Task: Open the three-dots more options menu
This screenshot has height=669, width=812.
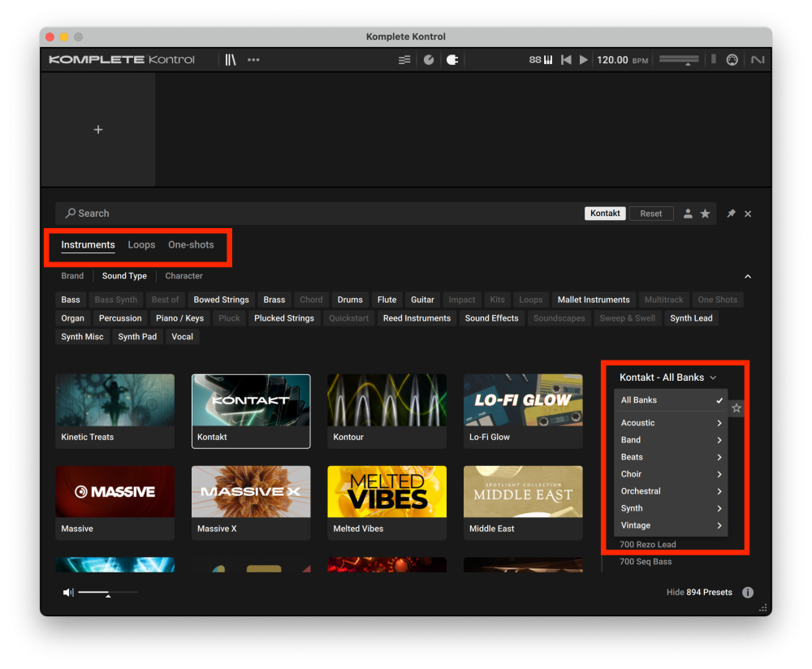Action: pyautogui.click(x=253, y=60)
